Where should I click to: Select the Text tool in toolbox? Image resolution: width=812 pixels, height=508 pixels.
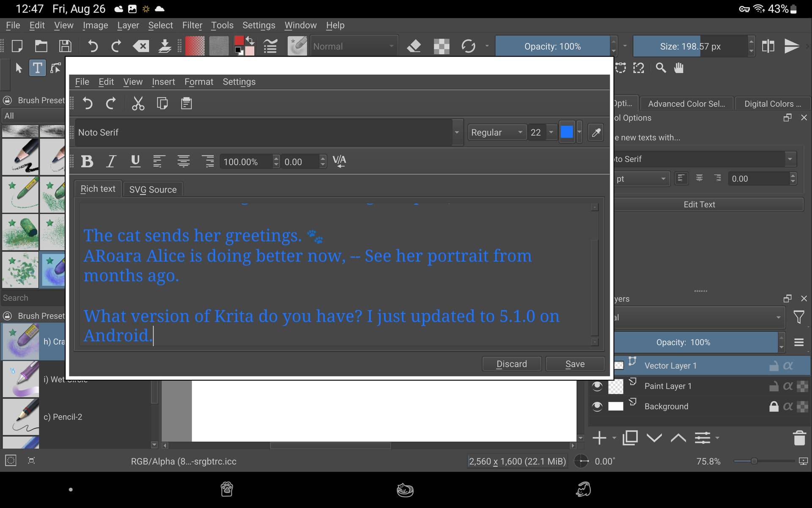coord(37,68)
